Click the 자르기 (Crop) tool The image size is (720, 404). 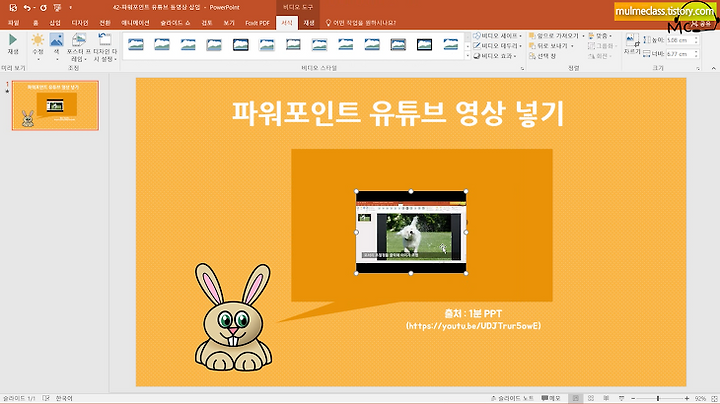click(632, 45)
